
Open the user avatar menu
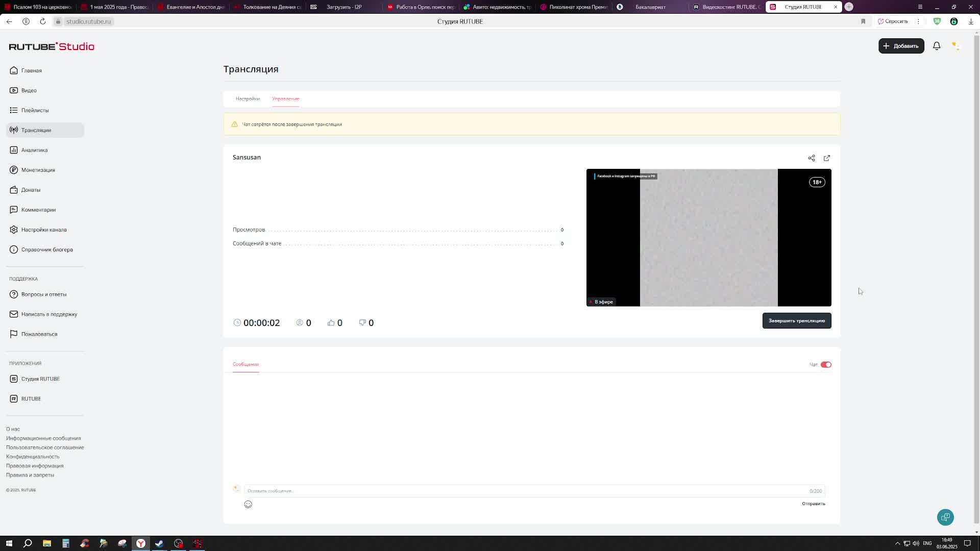(x=955, y=46)
